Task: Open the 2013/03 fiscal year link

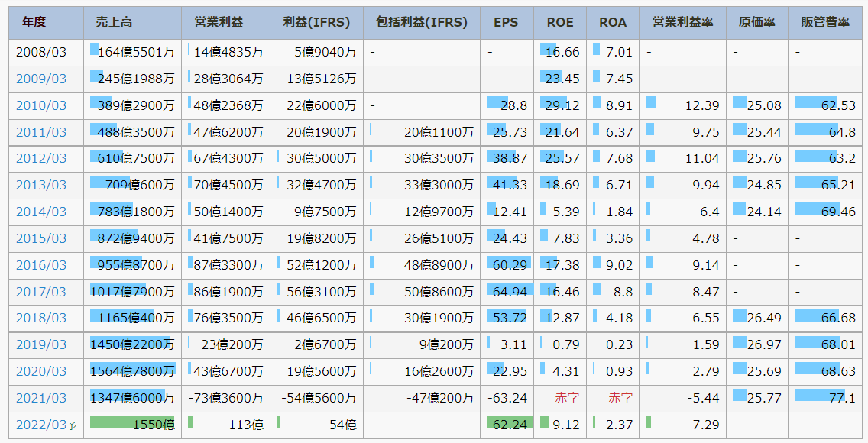Action: pos(41,186)
